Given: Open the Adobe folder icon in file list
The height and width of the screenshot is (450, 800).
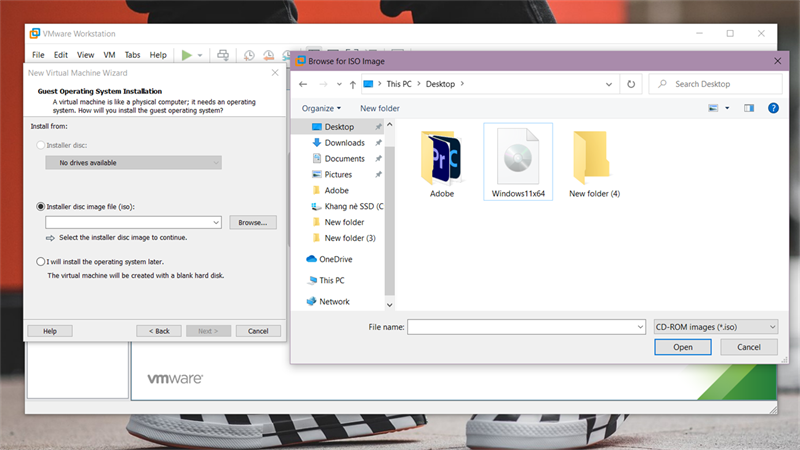Looking at the screenshot, I should (x=441, y=160).
